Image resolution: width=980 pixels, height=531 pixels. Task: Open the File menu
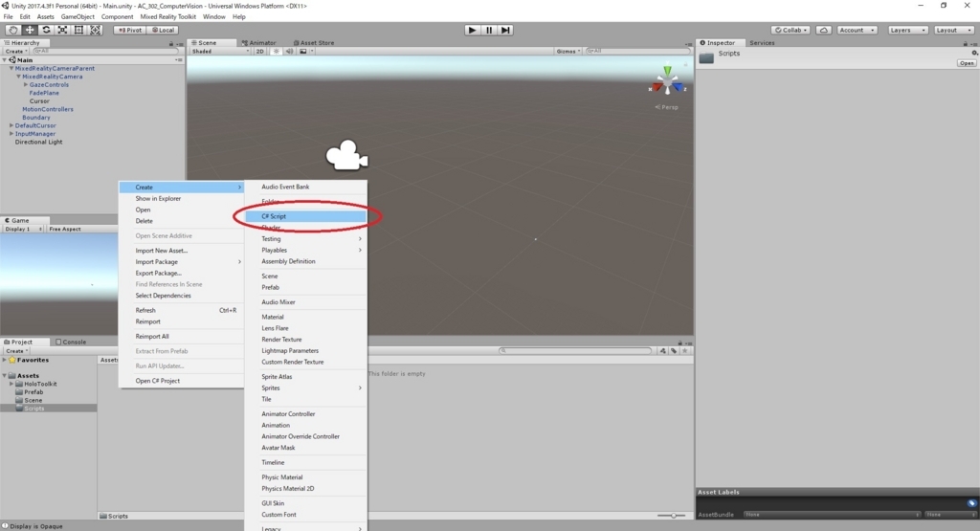click(8, 17)
